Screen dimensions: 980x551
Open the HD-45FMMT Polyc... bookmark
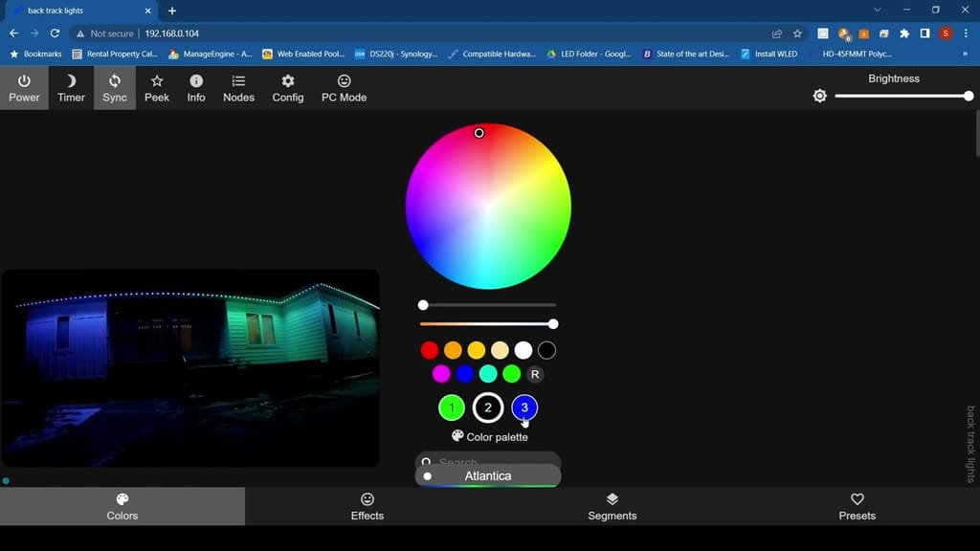[x=857, y=55]
